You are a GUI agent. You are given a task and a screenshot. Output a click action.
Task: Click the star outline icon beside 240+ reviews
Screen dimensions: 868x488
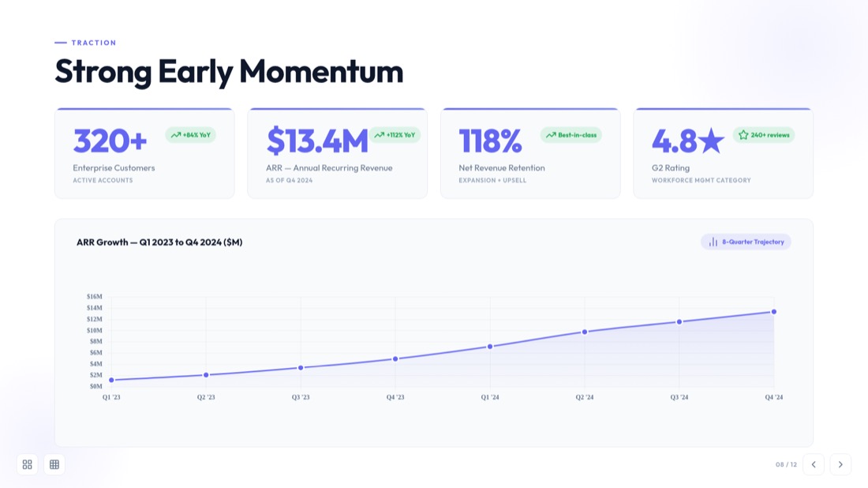click(x=743, y=134)
